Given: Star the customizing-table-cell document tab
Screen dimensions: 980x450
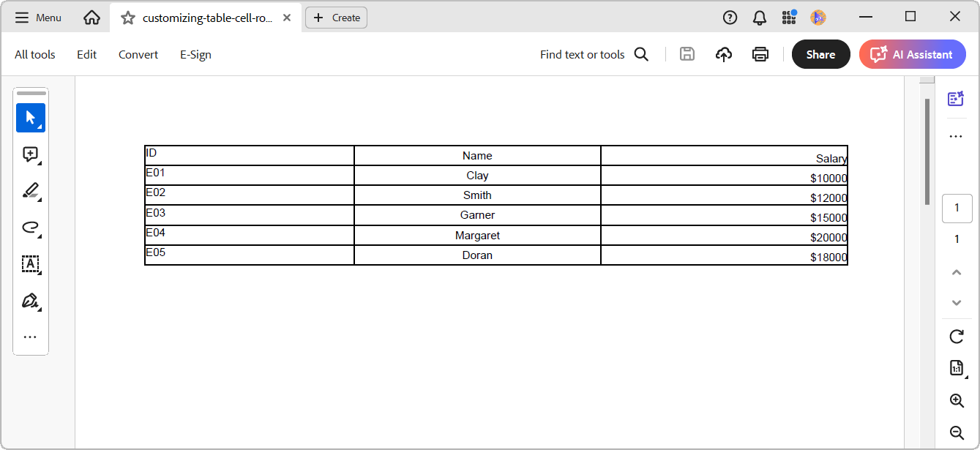Looking at the screenshot, I should tap(128, 18).
